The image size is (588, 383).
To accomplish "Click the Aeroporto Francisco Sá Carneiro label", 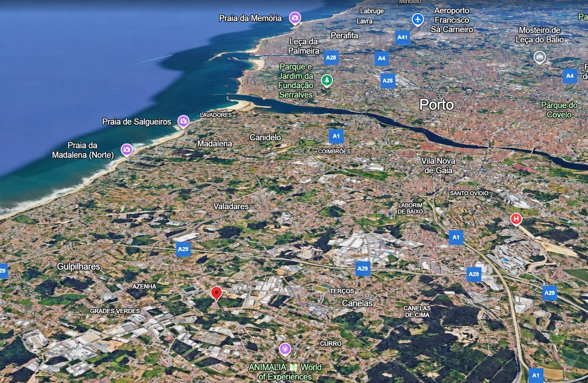I will tap(451, 20).
